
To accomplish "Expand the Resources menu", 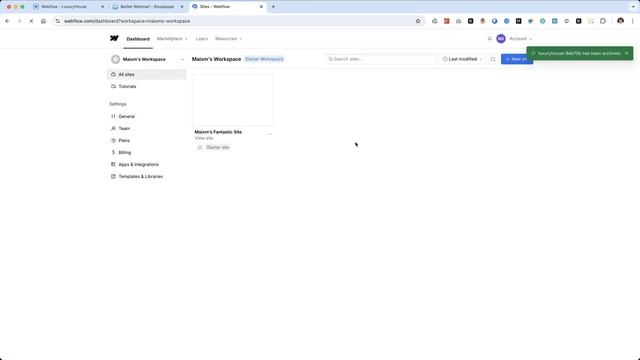I will [229, 39].
